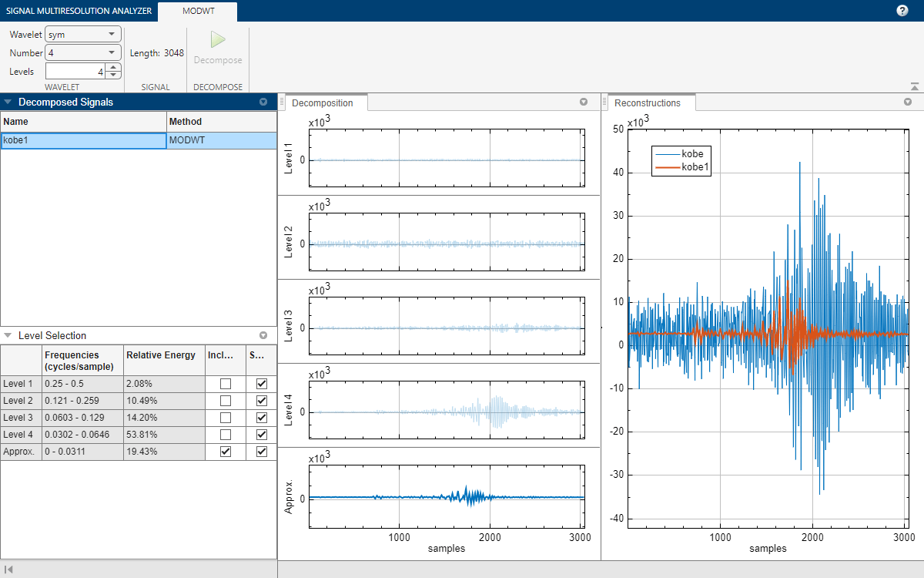Toggle Include checkbox for Level 3
Image resolution: width=924 pixels, height=578 pixels.
(226, 418)
